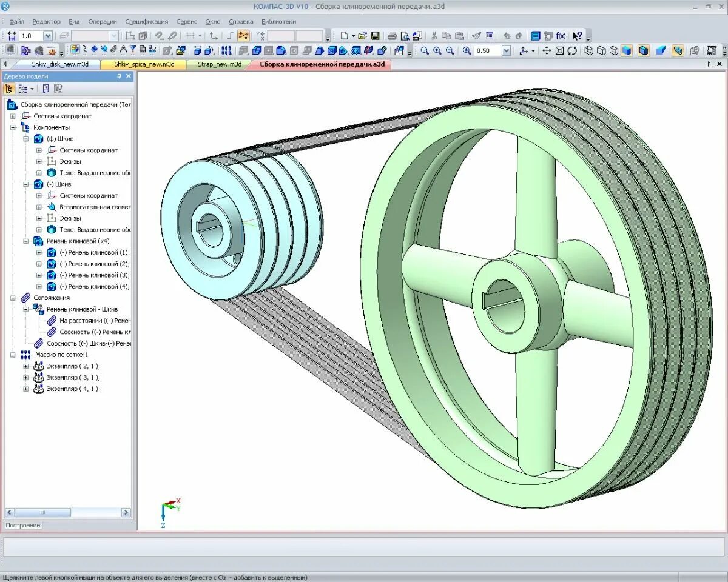The width and height of the screenshot is (728, 582).
Task: Click the Undo arrow icon
Action: [x=507, y=36]
